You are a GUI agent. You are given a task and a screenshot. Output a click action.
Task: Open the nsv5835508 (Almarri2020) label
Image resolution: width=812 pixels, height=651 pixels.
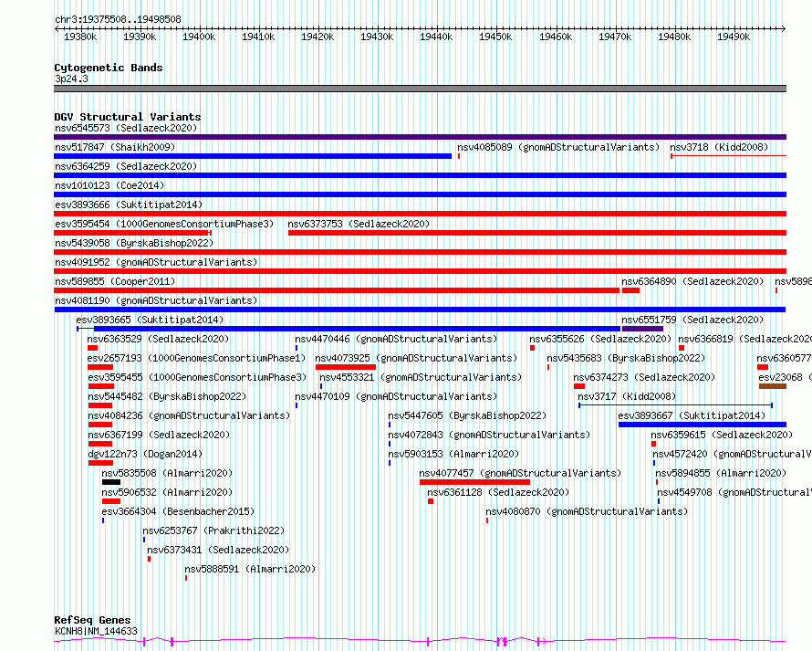[167, 473]
